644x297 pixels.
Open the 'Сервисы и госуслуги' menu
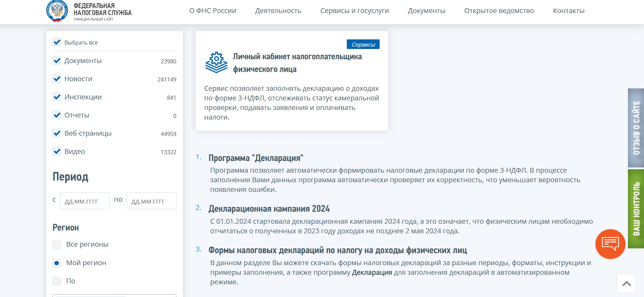pyautogui.click(x=355, y=11)
